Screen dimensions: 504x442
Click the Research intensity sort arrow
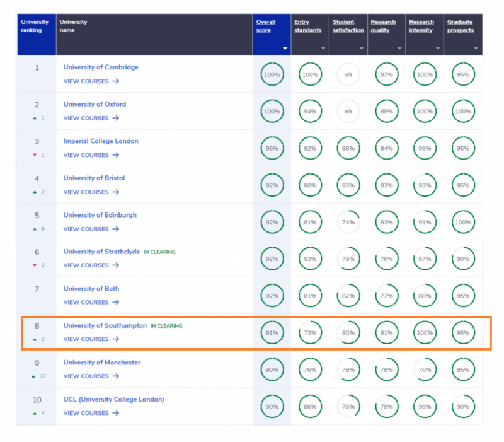point(438,49)
